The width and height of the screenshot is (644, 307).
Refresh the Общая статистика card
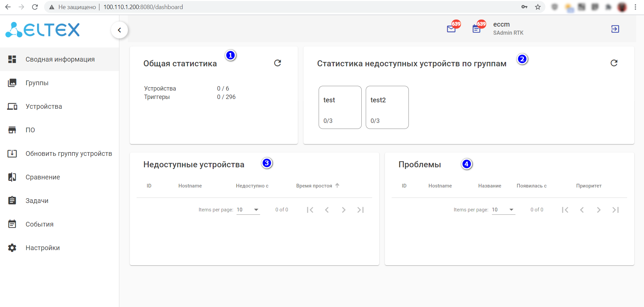(278, 63)
